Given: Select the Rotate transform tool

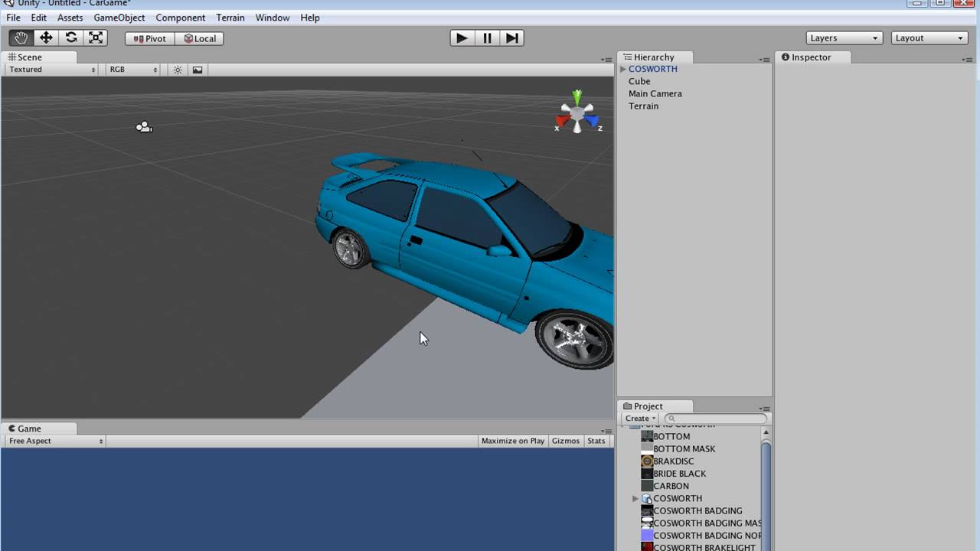Looking at the screenshot, I should 71,38.
